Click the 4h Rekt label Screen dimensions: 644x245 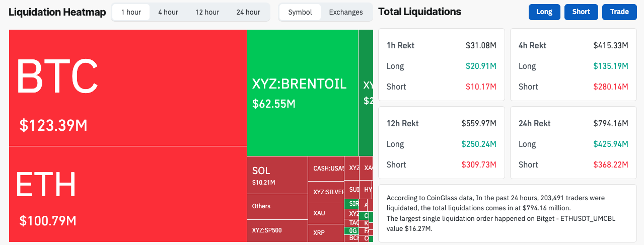[533, 45]
